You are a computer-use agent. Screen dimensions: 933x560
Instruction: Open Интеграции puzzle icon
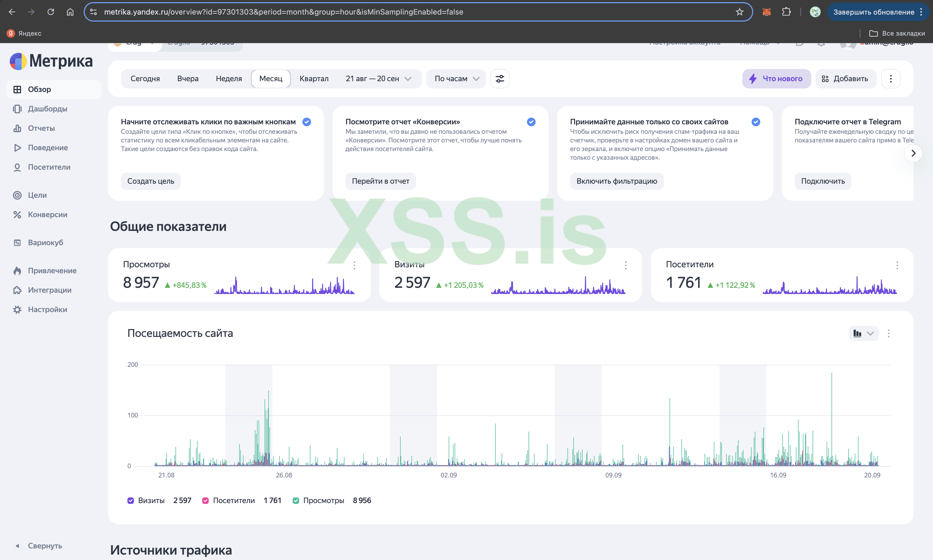tap(17, 290)
